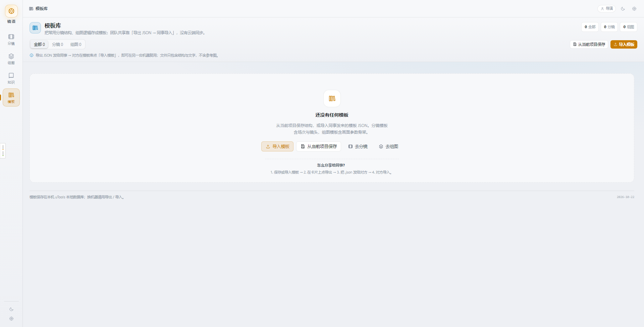Click the 导演 user button in the top bar
This screenshot has height=327, width=644.
tap(607, 9)
